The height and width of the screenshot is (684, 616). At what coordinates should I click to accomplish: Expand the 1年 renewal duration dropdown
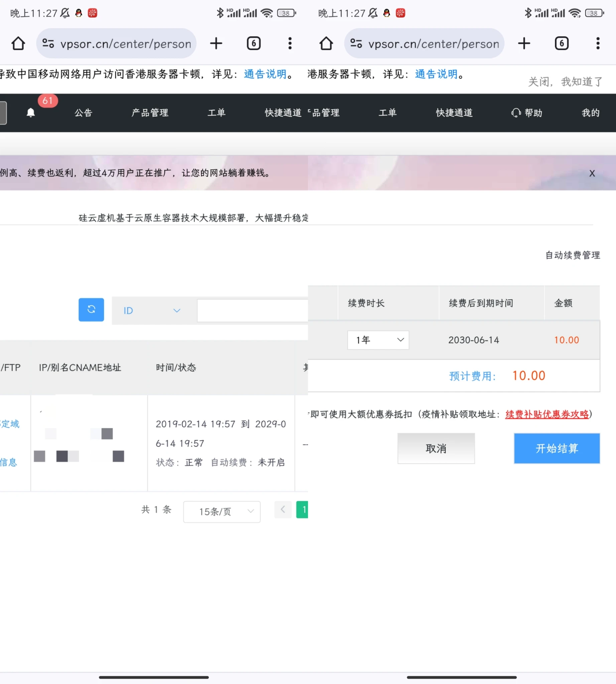(x=378, y=340)
